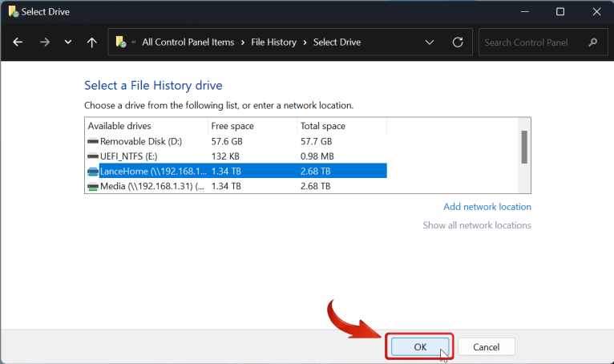Focus the Search Control Panel field
614x364 pixels.
543,42
